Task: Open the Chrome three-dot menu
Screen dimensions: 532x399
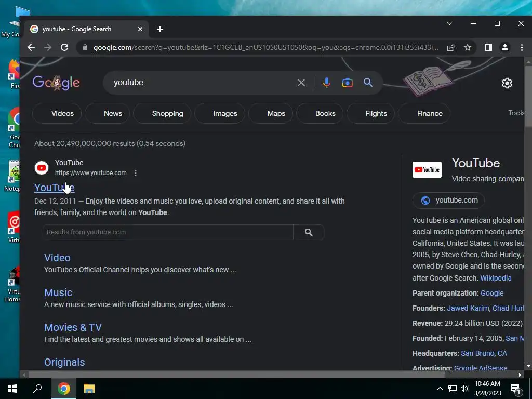Action: (522, 47)
